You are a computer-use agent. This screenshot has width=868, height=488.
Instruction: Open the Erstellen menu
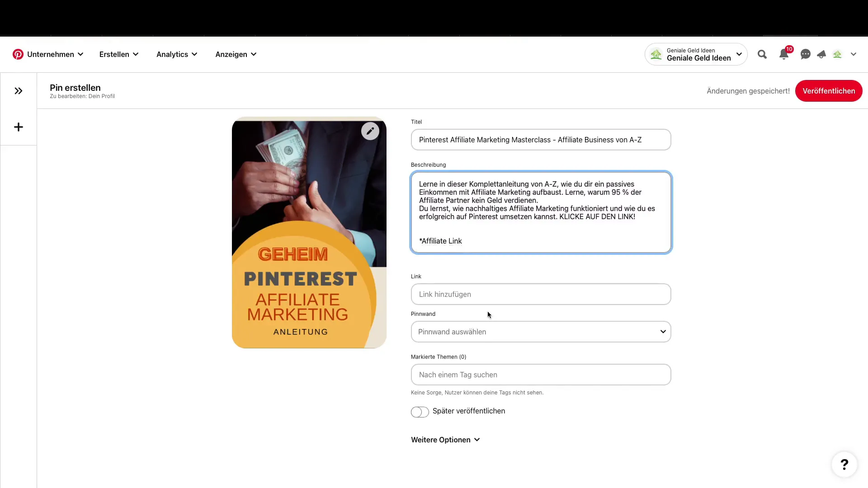[x=118, y=54]
